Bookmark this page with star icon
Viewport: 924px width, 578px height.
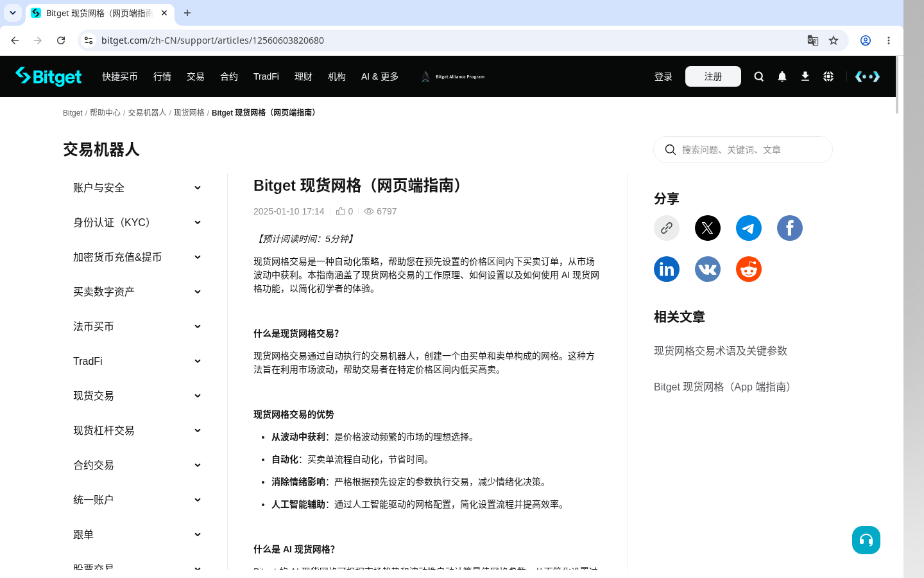pyautogui.click(x=834, y=40)
